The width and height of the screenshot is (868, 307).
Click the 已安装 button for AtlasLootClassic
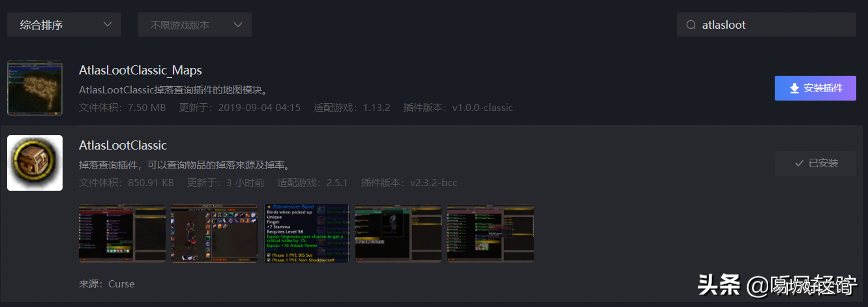point(815,163)
